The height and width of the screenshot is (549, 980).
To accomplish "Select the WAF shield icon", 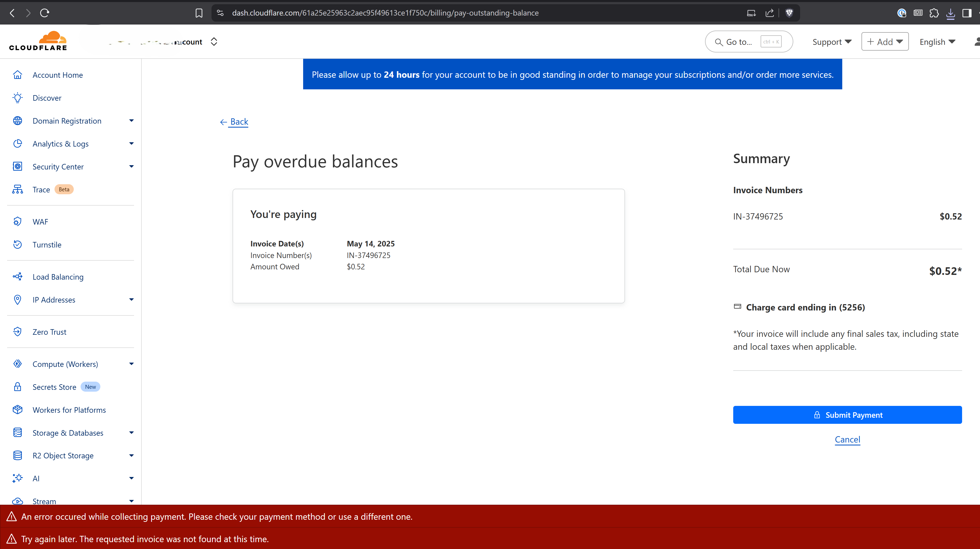I will pos(17,221).
